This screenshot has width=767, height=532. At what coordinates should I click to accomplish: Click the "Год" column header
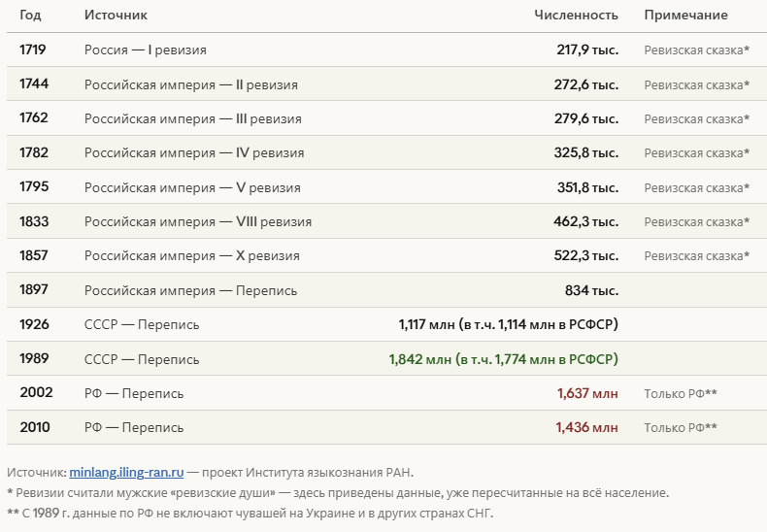pyautogui.click(x=30, y=16)
